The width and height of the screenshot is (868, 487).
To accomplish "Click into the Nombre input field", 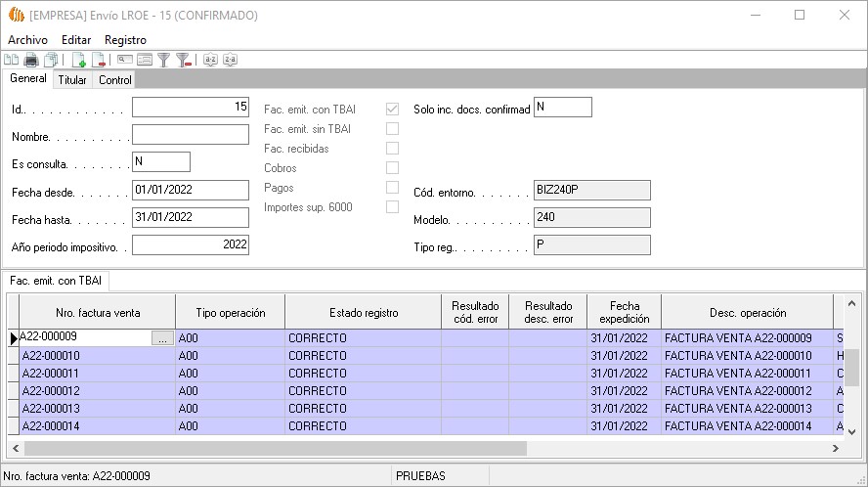I will (191, 135).
